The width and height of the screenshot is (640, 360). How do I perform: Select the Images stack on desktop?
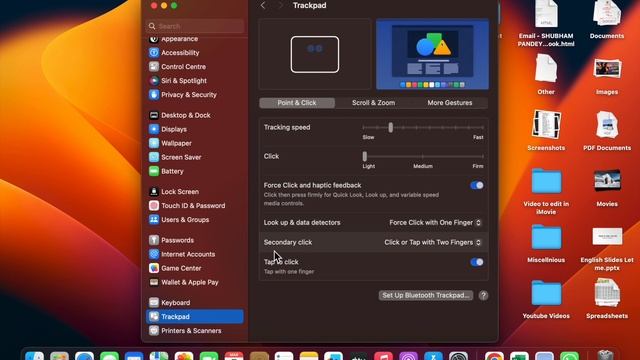click(607, 76)
